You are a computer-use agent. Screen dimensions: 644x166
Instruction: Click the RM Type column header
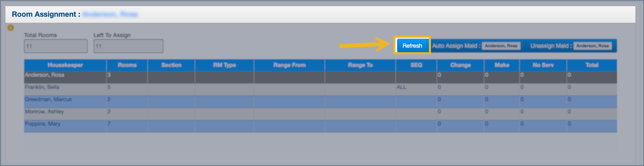click(x=224, y=65)
